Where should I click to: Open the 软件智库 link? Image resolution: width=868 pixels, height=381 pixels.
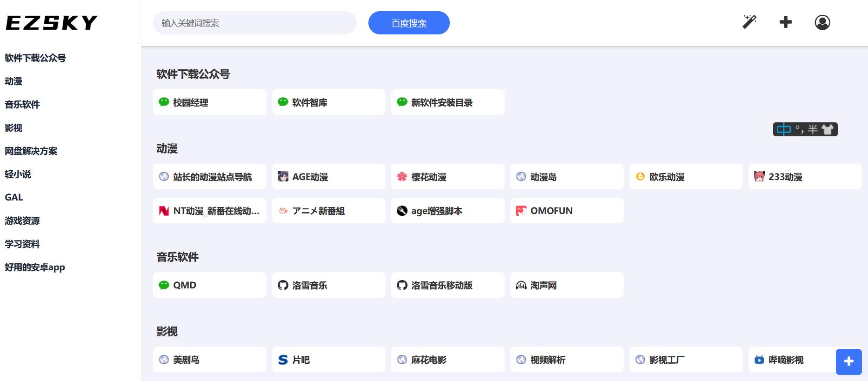coord(329,102)
